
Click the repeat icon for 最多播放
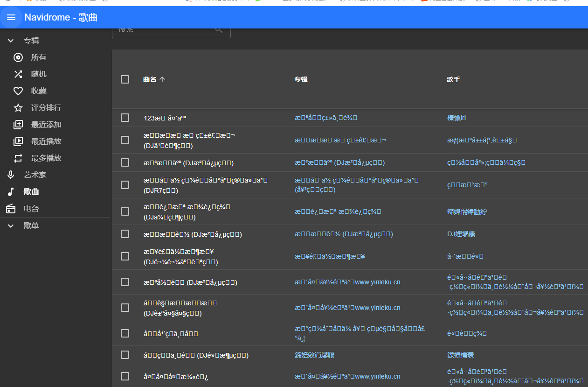18,158
